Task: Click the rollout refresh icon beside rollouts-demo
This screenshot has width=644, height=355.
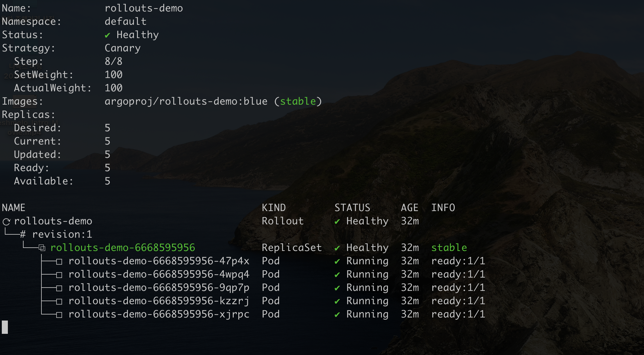Action: click(7, 222)
